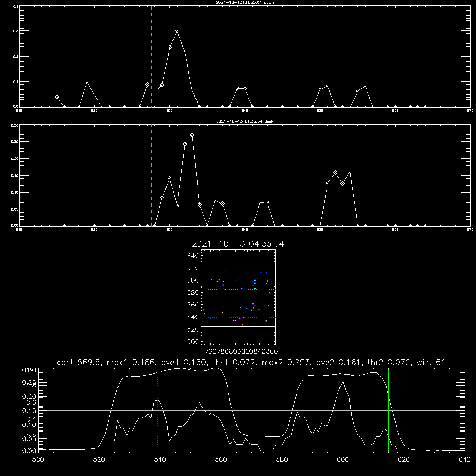Click the "580" y-axis label of the scatter image
The image size is (476, 476).
193,293
